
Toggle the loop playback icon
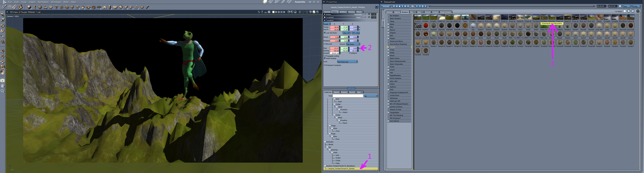412,6
